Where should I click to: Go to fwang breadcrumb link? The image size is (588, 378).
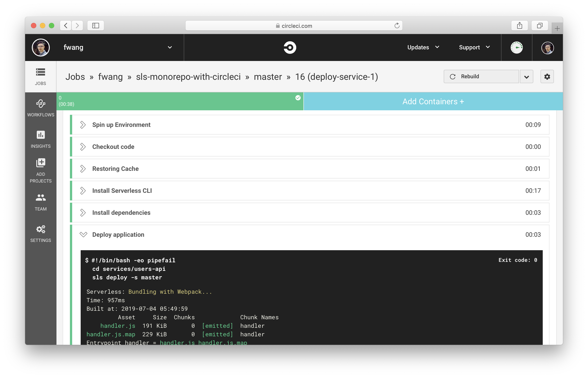click(110, 77)
